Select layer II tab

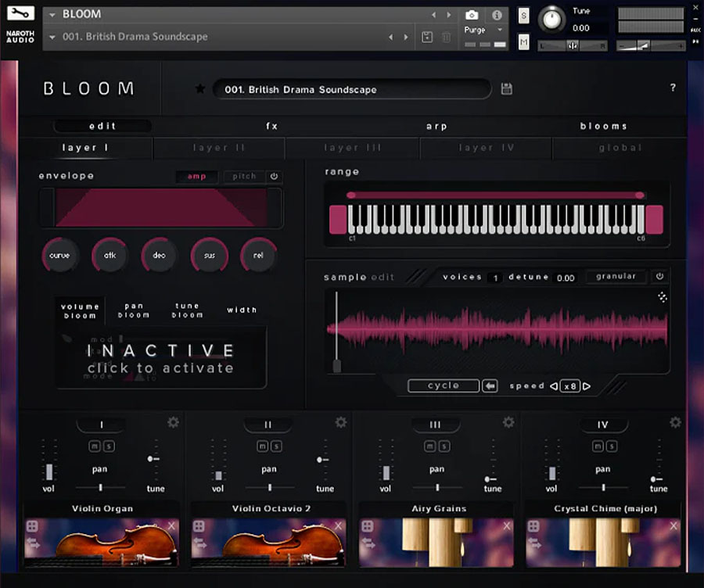[219, 148]
